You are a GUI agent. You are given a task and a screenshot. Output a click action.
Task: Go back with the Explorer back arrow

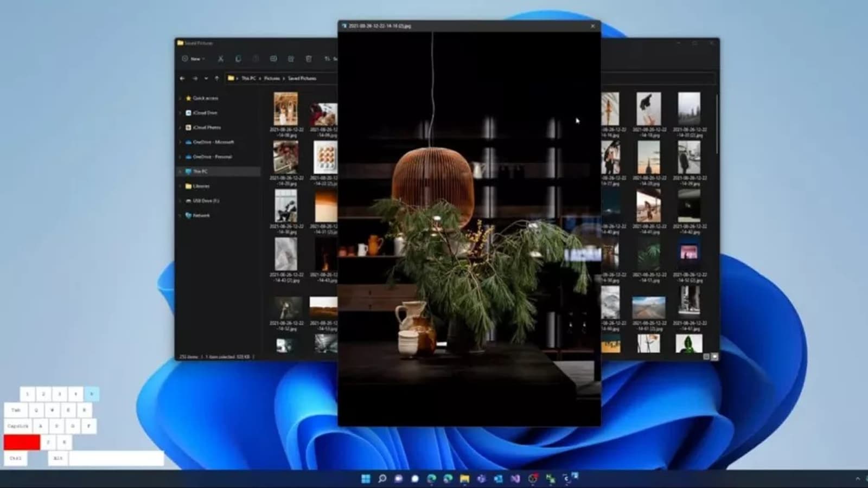[182, 78]
